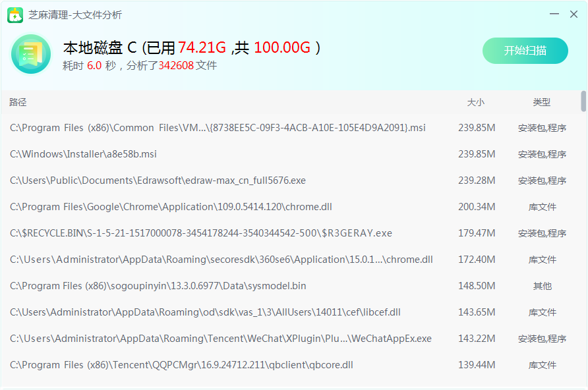Click the 本地磁盘 C disk usage heading

pyautogui.click(x=192, y=48)
